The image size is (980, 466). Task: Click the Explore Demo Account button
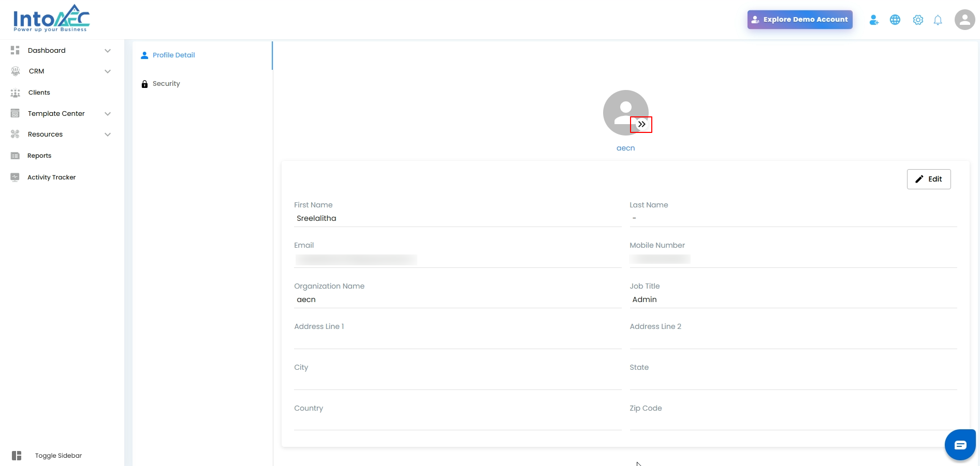coord(800,20)
